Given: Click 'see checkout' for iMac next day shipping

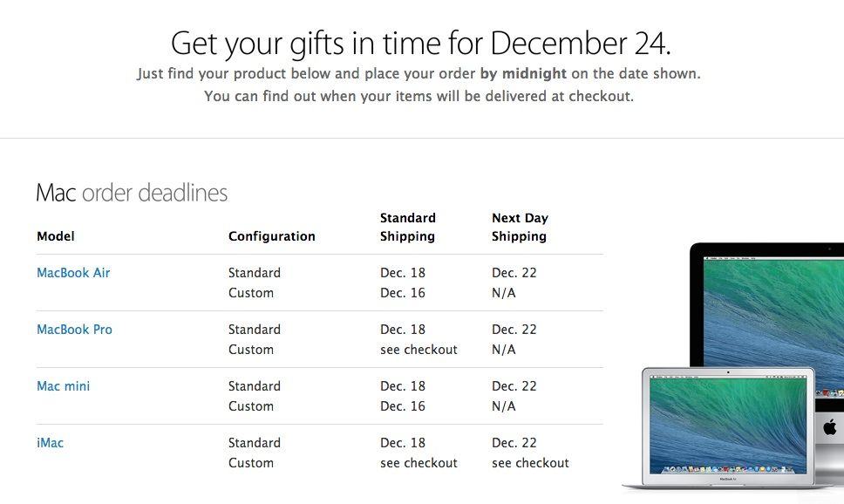Looking at the screenshot, I should (x=530, y=463).
